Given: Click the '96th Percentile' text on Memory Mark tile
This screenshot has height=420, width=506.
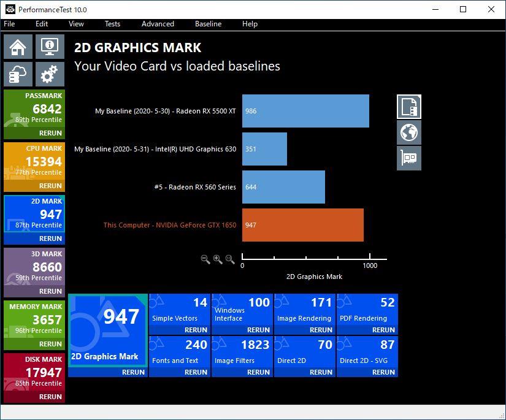Looking at the screenshot, I should click(x=39, y=330).
